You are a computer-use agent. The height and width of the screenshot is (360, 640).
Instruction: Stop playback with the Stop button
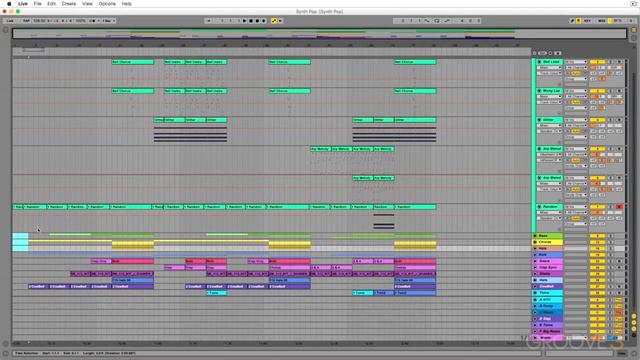(251, 21)
